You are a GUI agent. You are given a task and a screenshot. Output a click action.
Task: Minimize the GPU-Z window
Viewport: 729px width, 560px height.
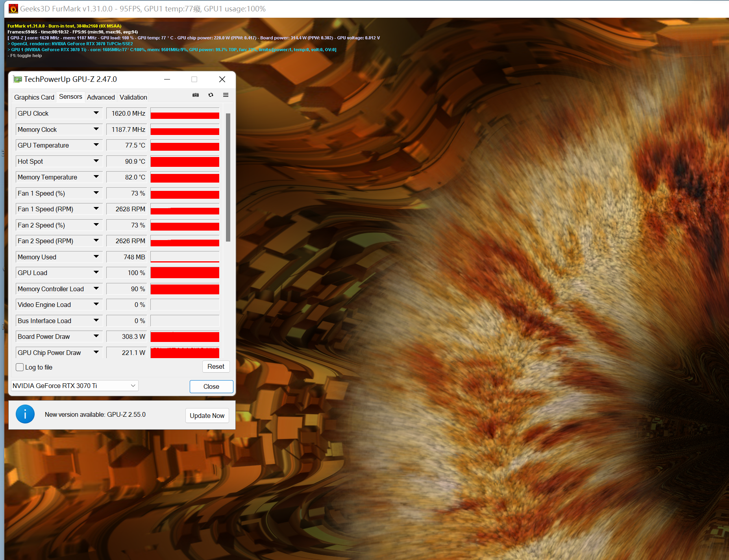(x=167, y=79)
